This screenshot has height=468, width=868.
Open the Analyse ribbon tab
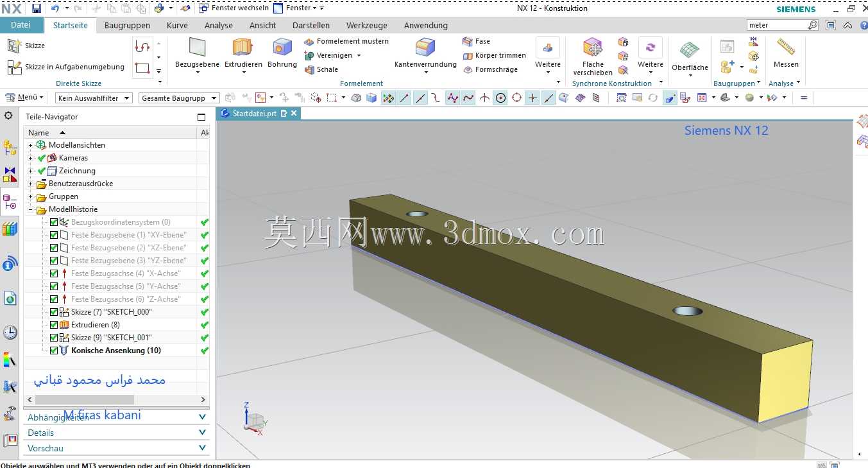pos(219,25)
